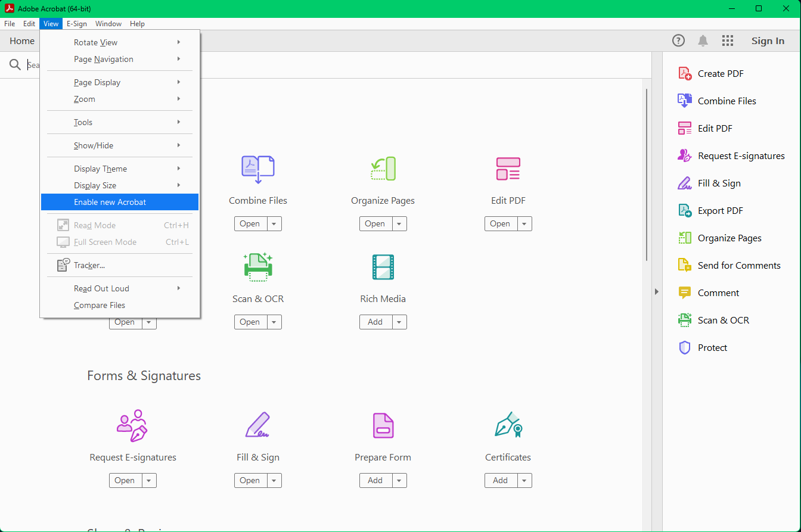The width and height of the screenshot is (801, 532).
Task: Open the Help menu in menu bar
Action: click(x=138, y=24)
